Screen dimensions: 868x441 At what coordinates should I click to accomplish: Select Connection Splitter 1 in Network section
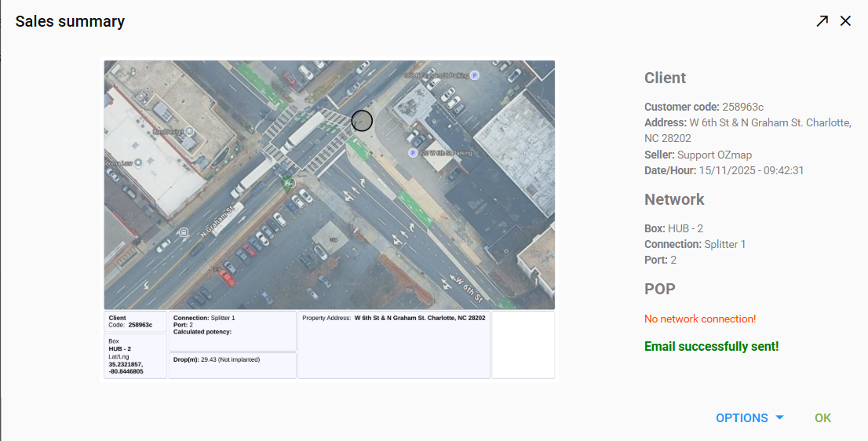tap(695, 244)
